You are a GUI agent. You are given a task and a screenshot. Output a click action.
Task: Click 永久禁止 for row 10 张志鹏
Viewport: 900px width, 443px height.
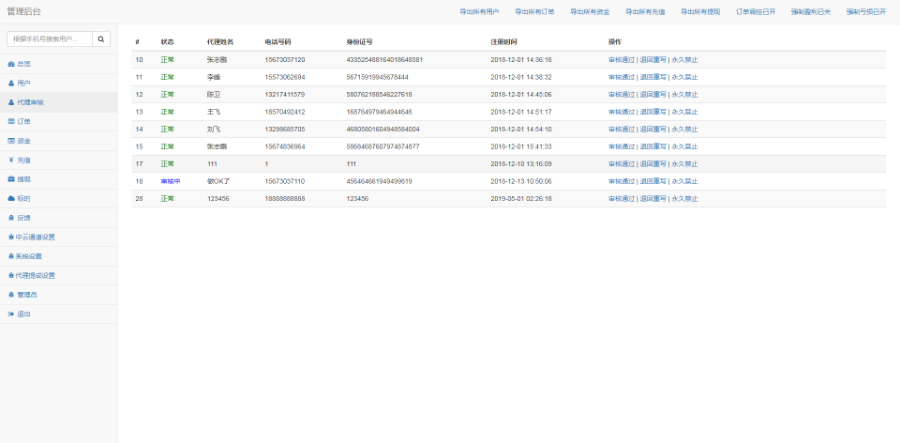click(x=685, y=60)
